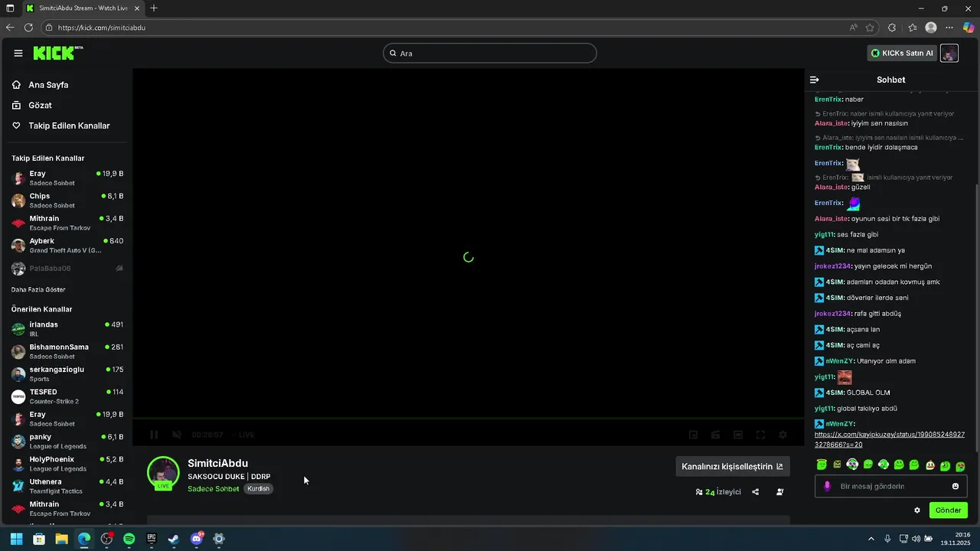Click the video progress bar
This screenshot has width=980, height=551.
tap(468, 419)
